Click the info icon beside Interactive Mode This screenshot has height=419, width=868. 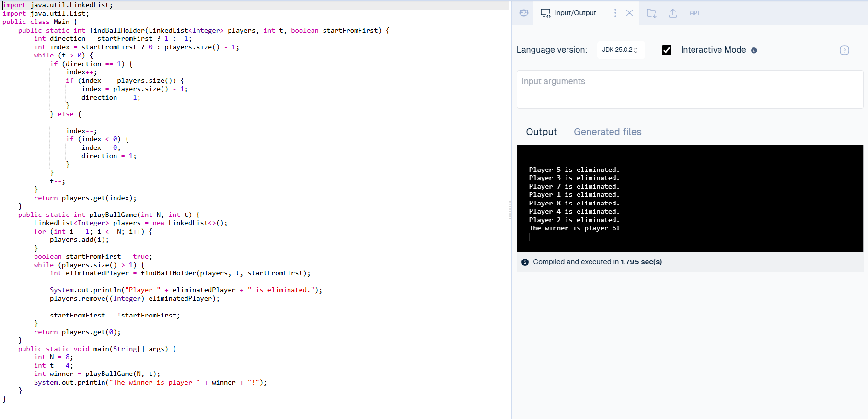pos(754,50)
